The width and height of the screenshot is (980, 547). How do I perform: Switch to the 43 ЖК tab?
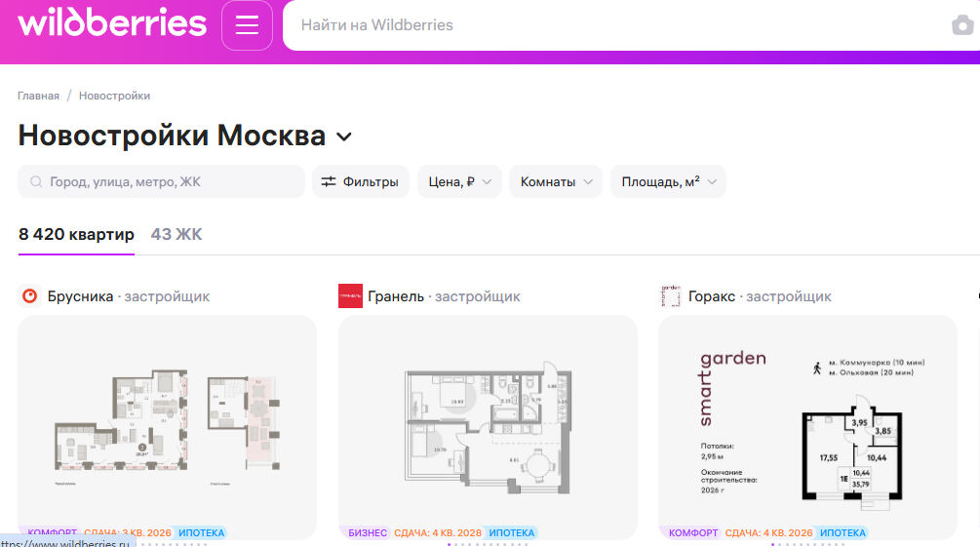[176, 235]
